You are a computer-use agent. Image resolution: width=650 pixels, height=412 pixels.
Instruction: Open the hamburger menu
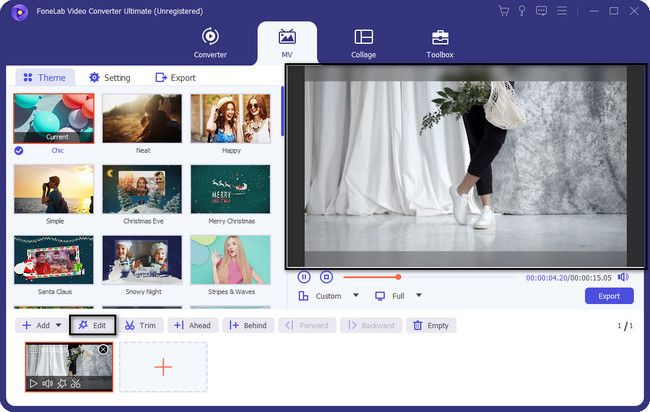point(562,11)
